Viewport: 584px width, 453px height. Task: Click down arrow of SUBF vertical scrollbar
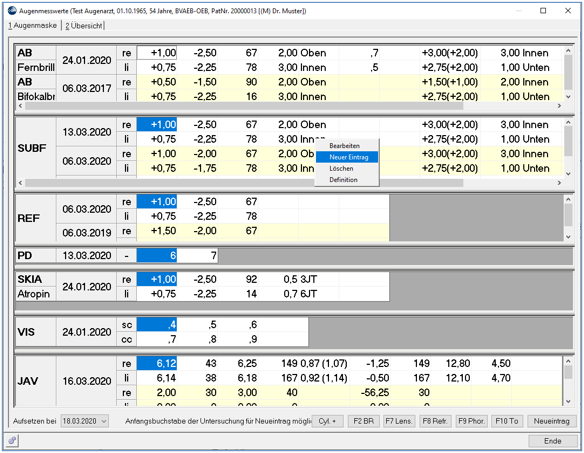(x=568, y=174)
